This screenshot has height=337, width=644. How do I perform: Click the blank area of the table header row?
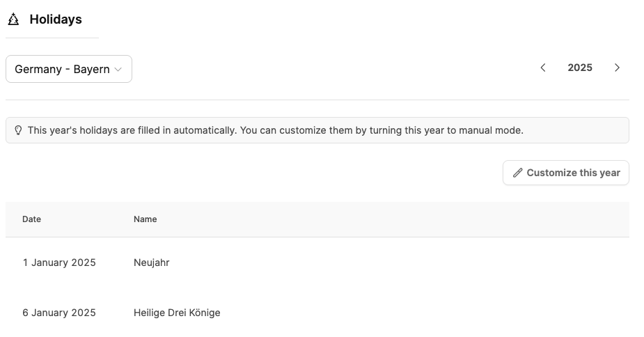tap(390, 219)
